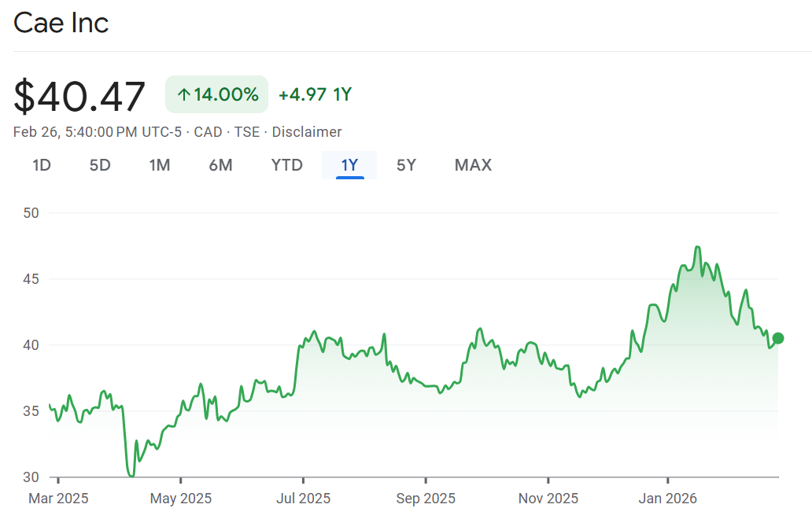Show the 1M price history
This screenshot has height=519, width=812.
160,165
